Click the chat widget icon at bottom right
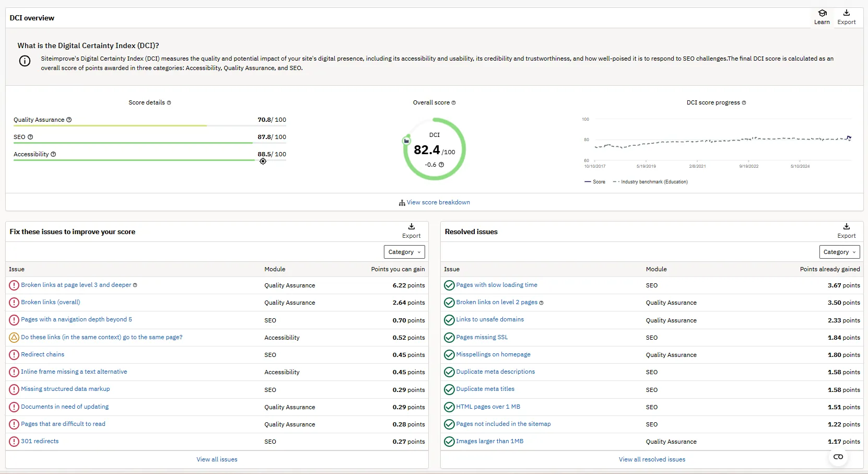The width and height of the screenshot is (868, 474). click(838, 457)
